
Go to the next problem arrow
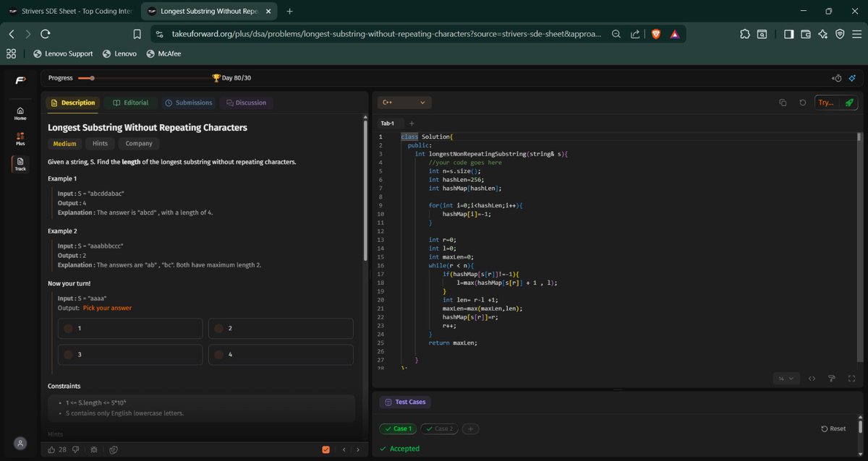(358, 449)
